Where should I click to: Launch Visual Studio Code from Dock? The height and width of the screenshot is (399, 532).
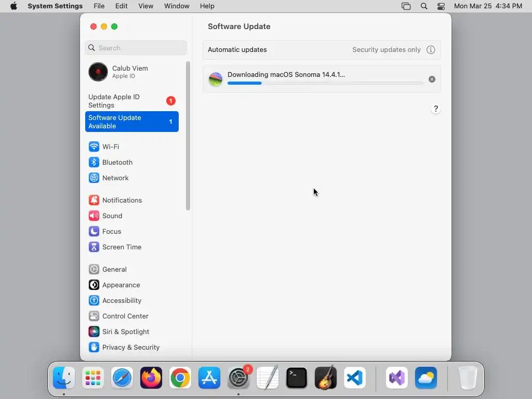point(354,378)
